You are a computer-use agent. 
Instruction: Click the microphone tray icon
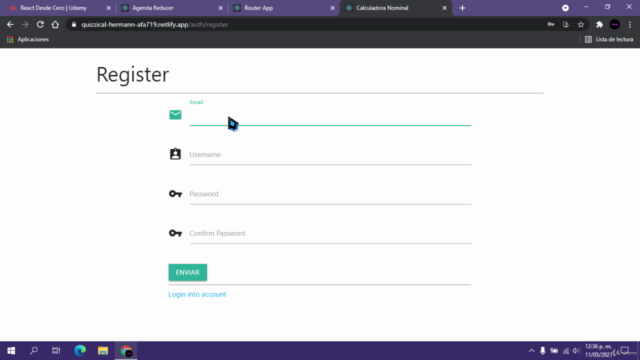(542, 351)
